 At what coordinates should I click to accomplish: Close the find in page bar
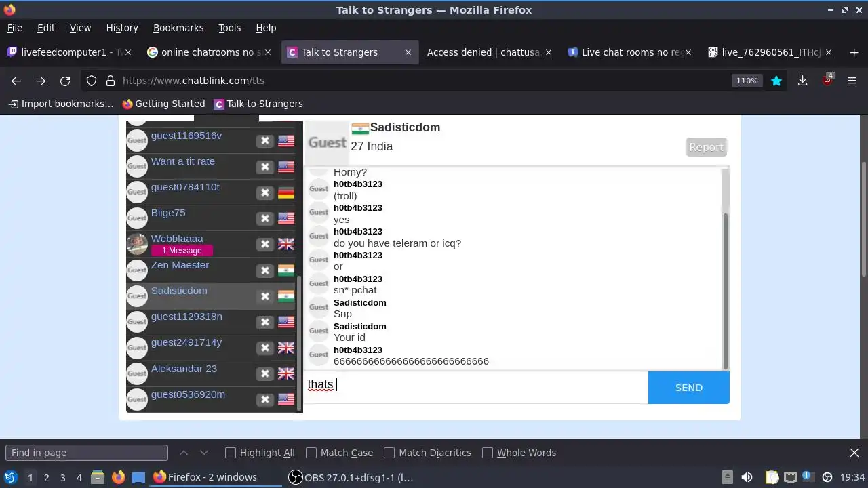click(854, 453)
